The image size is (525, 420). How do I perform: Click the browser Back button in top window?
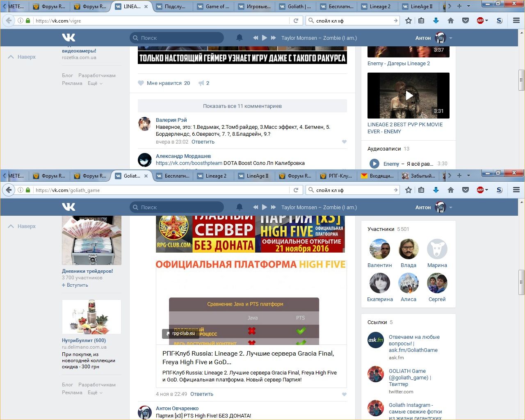[9, 21]
